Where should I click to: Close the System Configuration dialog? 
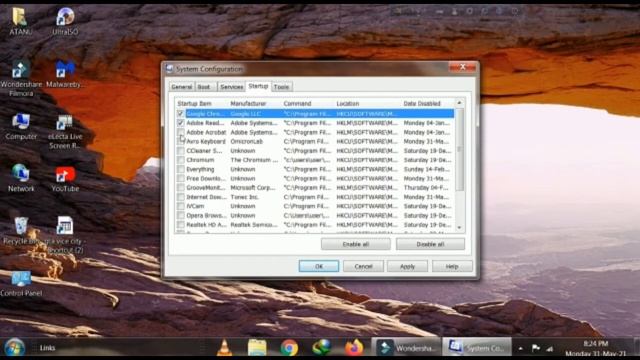click(x=462, y=67)
